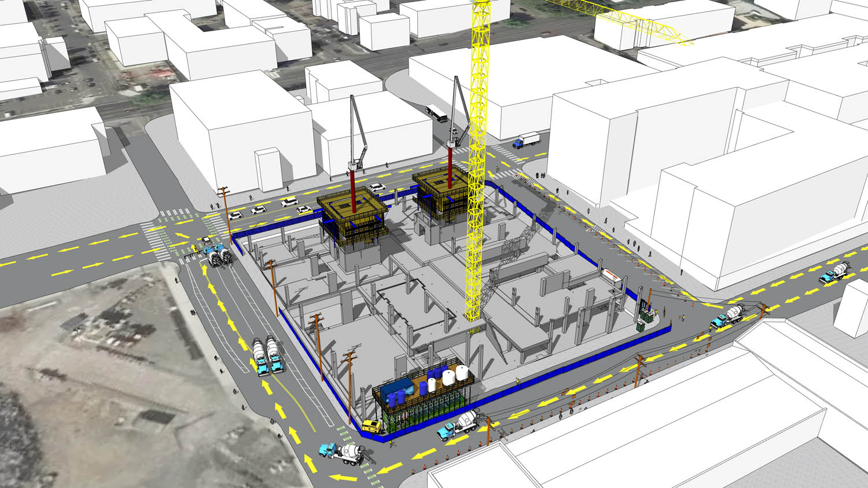Click the black car in the left intersection
Image resolution: width=868 pixels, height=488 pixels.
206,240
